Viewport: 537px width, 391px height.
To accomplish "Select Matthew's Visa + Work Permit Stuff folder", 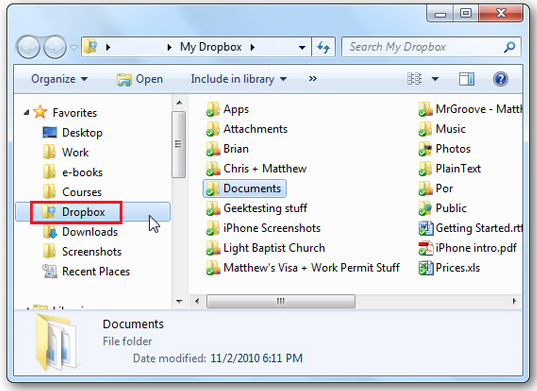I will coord(303,268).
